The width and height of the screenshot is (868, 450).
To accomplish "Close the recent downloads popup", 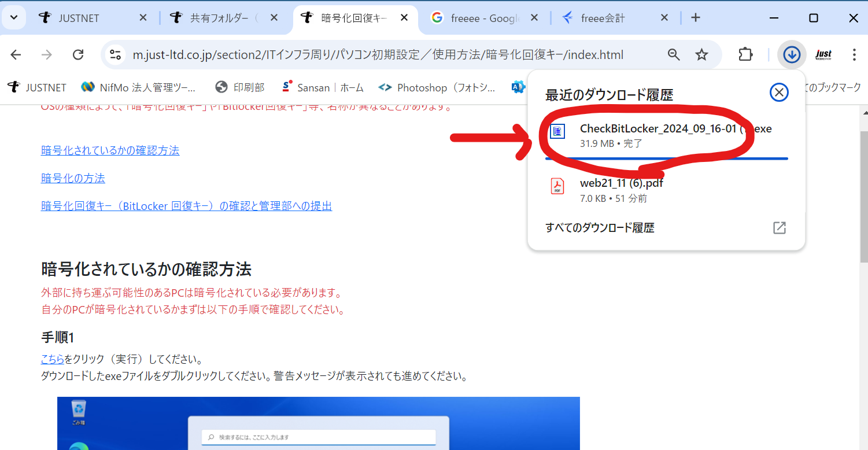I will click(x=779, y=93).
